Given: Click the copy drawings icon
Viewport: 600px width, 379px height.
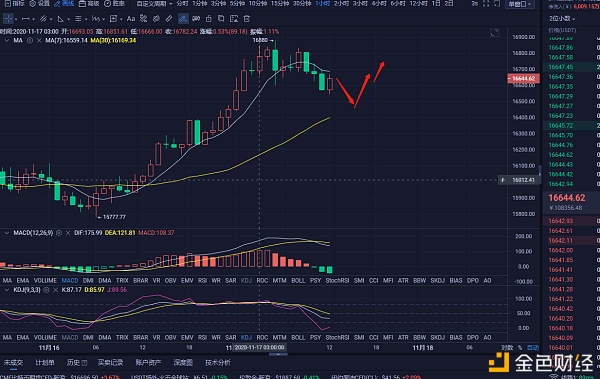Looking at the screenshot, I should [221, 18].
